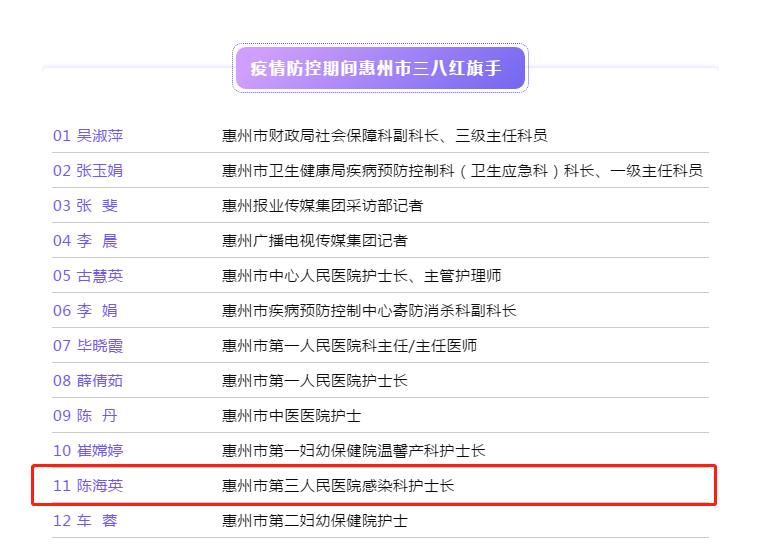Select the name 09 陈丹
The image size is (777, 549).
click(x=85, y=416)
